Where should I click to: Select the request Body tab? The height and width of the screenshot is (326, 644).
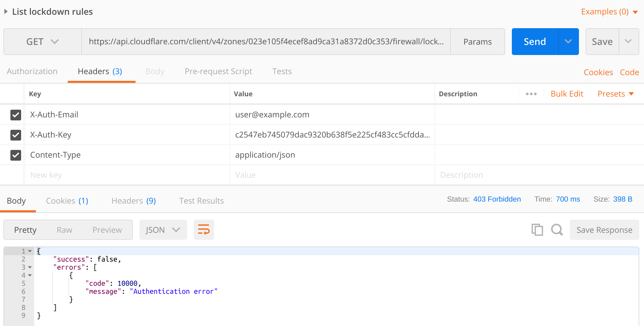coord(155,71)
